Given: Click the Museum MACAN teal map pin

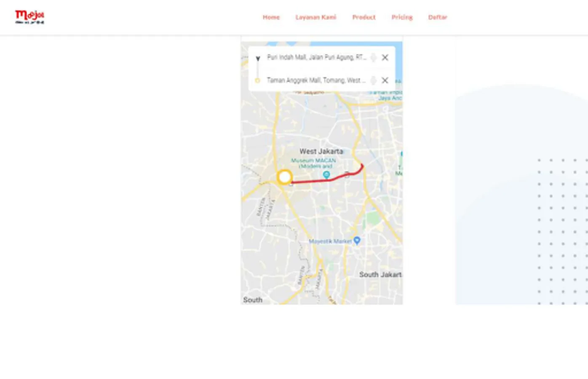Looking at the screenshot, I should [x=326, y=174].
